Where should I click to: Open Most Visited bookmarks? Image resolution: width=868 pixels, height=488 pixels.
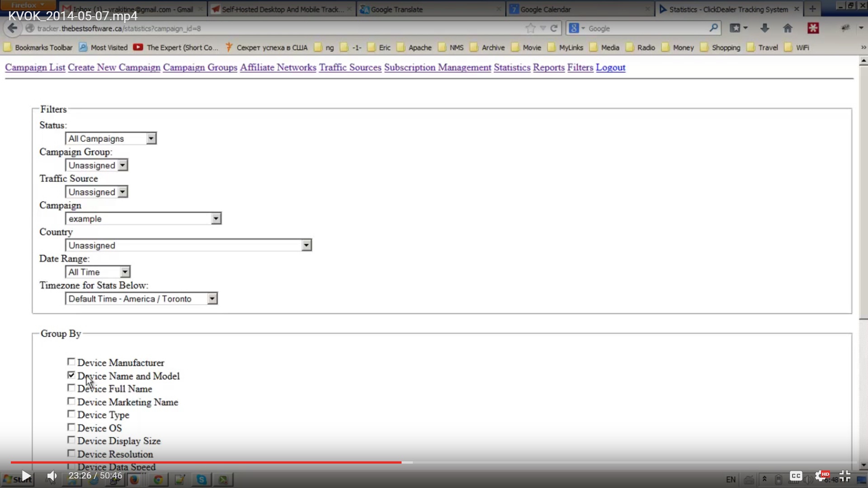coord(104,47)
